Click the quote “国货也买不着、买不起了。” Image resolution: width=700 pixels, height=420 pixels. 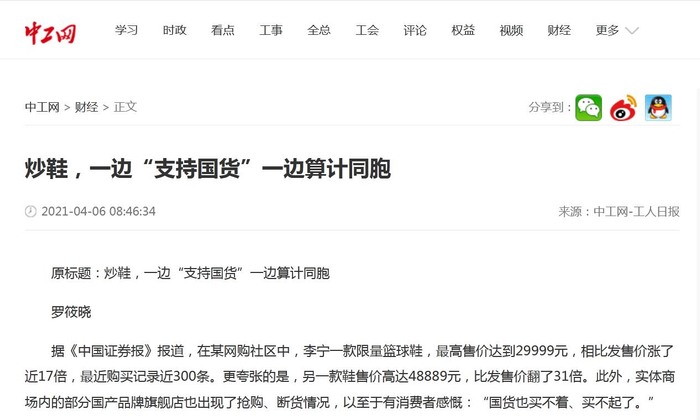pyautogui.click(x=568, y=402)
